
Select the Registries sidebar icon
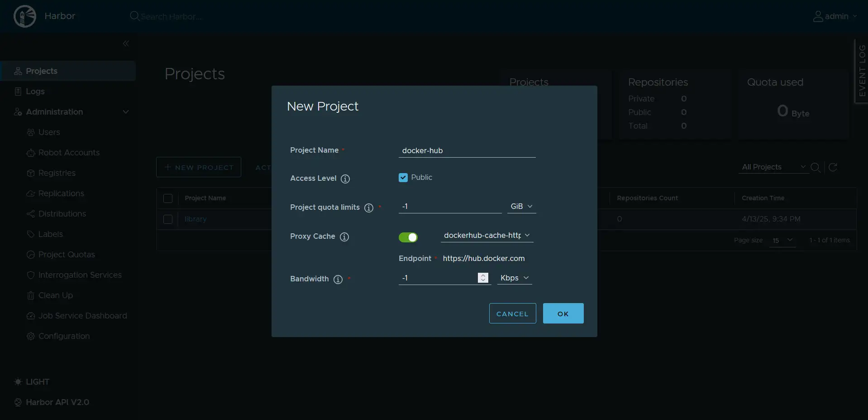click(31, 173)
